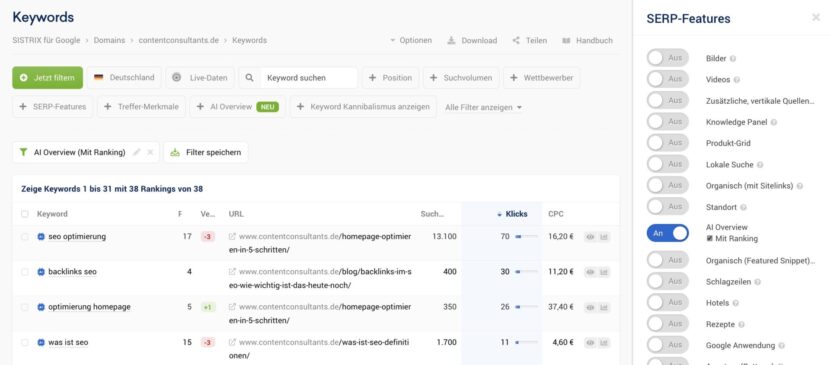This screenshot has height=365, width=830.
Task: Check the optimierung homepage row checkbox
Action: [x=25, y=307]
